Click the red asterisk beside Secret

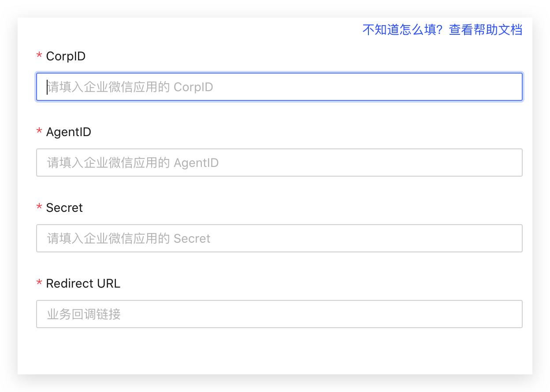click(39, 208)
